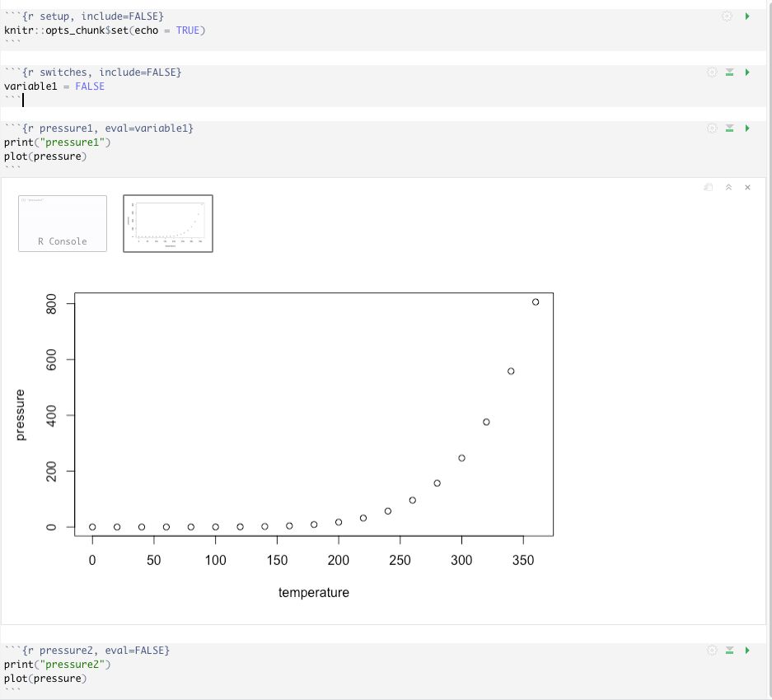Click the print("pressure1") code line
The image size is (772, 700).
click(x=57, y=142)
